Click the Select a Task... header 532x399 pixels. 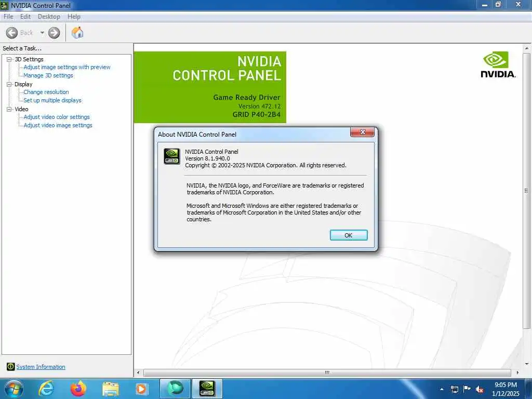22,48
